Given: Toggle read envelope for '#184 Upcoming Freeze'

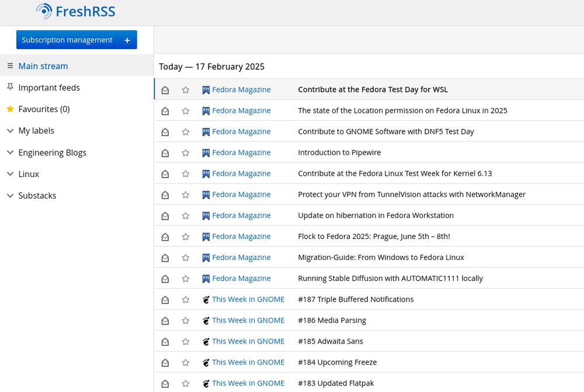Looking at the screenshot, I should pos(165,363).
